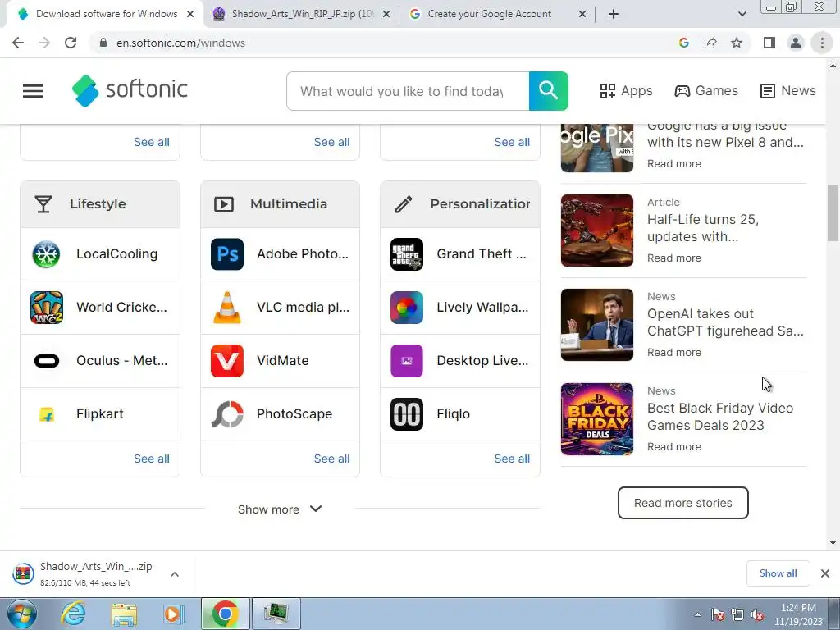Click the taskbar clock showing 1:24 PM
This screenshot has width=840, height=630.
(x=798, y=614)
